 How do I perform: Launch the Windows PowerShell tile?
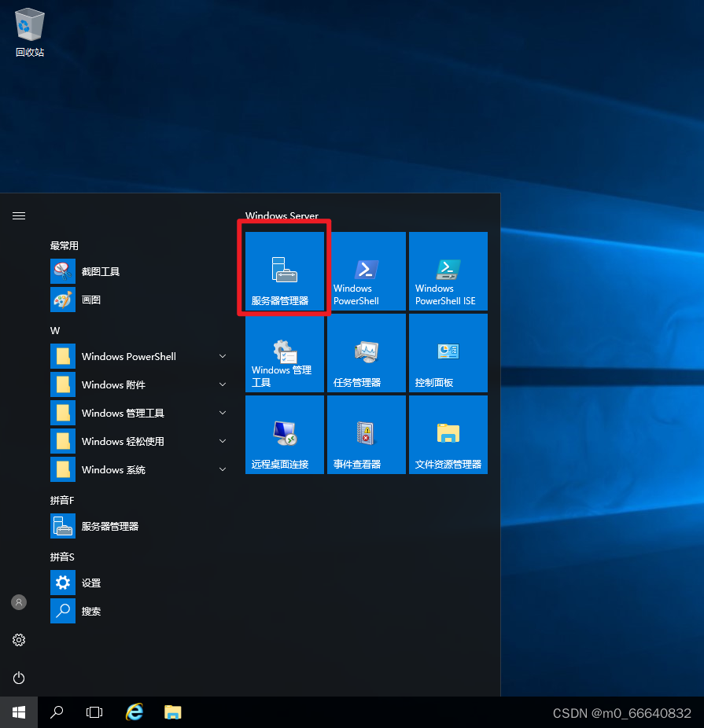367,271
